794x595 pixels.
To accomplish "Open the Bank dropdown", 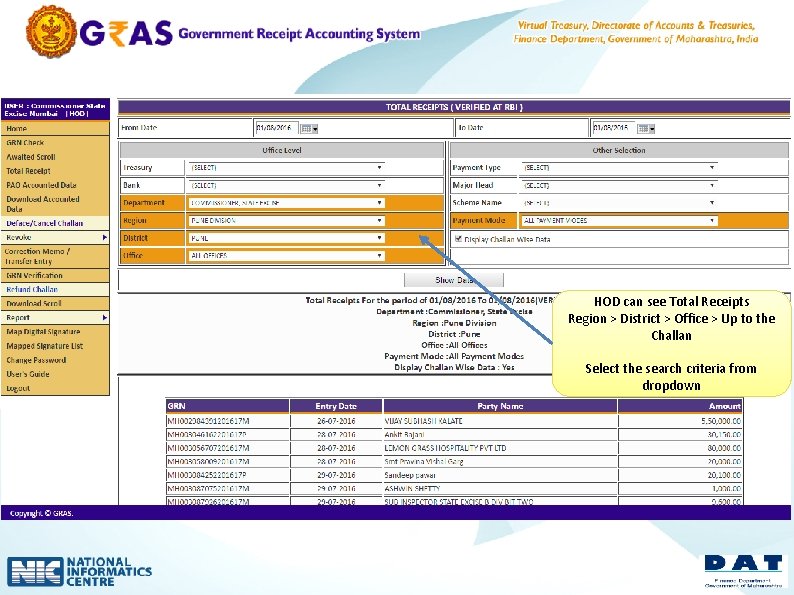I will click(x=286, y=185).
